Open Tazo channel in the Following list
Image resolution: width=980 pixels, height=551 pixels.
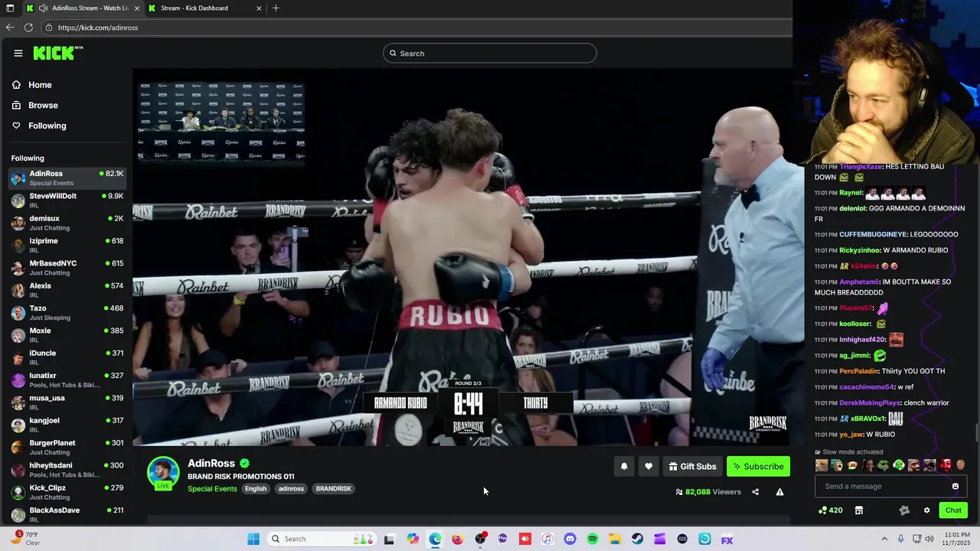pos(67,312)
